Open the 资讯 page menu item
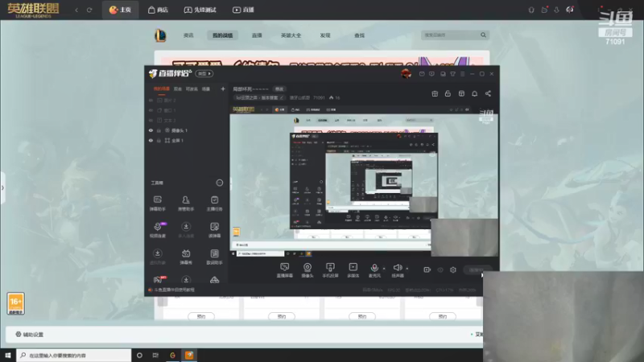The image size is (644, 362). coord(188,35)
